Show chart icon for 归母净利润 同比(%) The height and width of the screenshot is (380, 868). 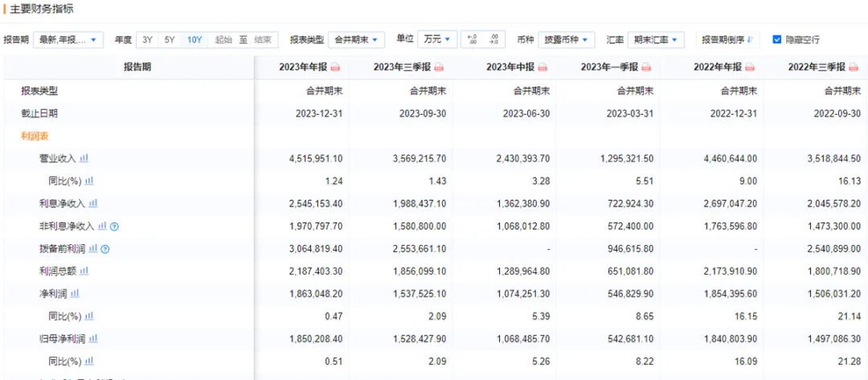89,362
